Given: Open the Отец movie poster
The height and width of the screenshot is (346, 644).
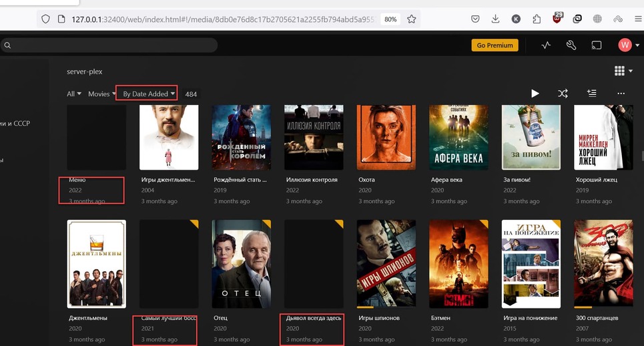Looking at the screenshot, I should [x=241, y=264].
